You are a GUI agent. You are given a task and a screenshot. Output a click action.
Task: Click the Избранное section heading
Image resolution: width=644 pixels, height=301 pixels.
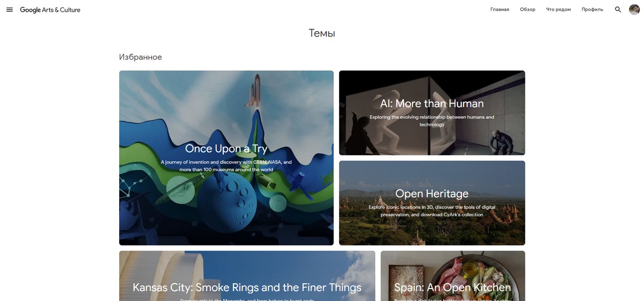140,57
